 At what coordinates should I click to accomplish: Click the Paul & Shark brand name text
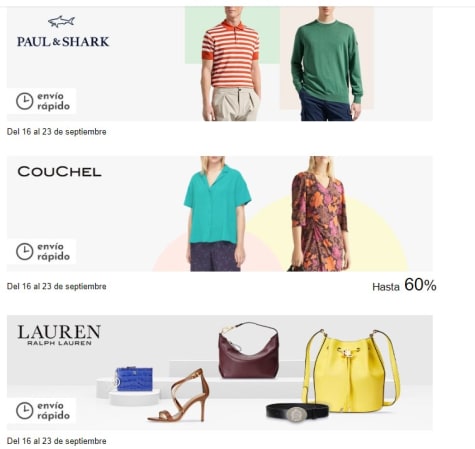pos(63,42)
